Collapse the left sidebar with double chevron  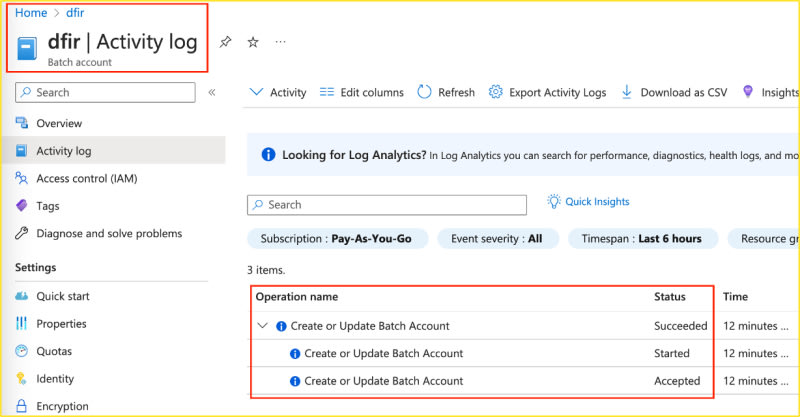211,92
